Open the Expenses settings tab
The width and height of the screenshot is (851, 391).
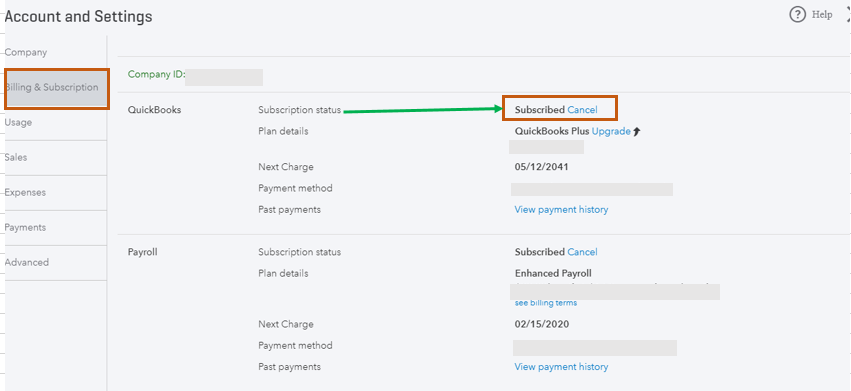(x=26, y=193)
